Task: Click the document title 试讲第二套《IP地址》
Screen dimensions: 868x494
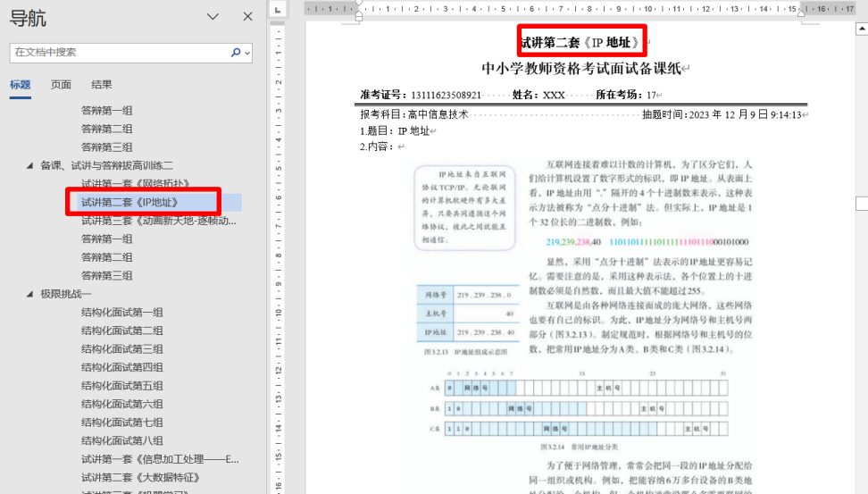Action: pos(580,43)
